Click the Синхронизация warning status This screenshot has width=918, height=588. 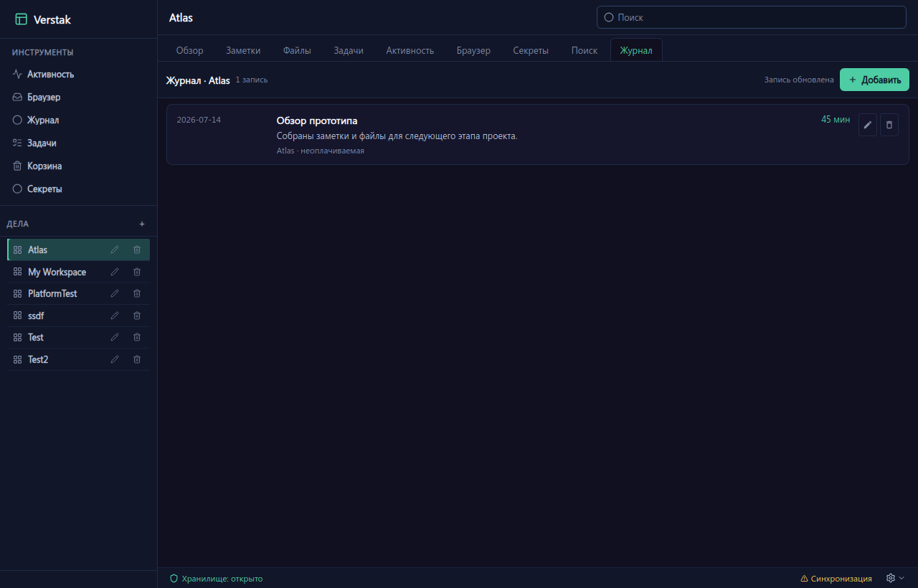[x=836, y=579]
